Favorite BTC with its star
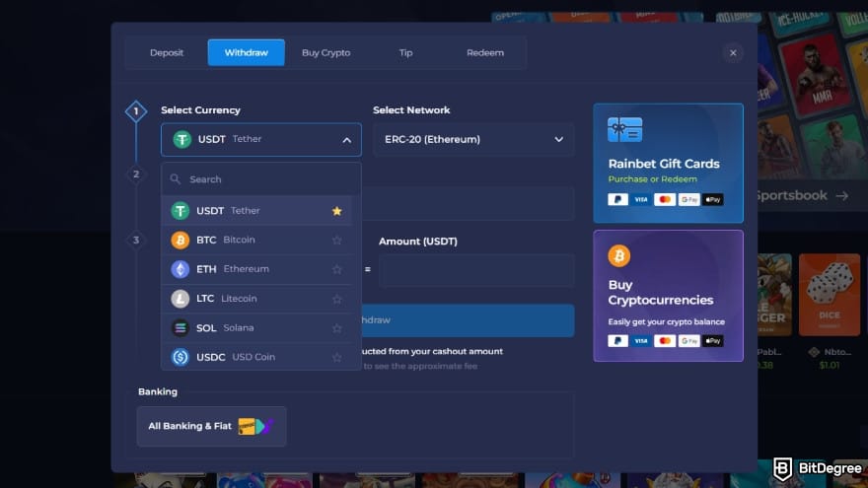 coord(336,241)
